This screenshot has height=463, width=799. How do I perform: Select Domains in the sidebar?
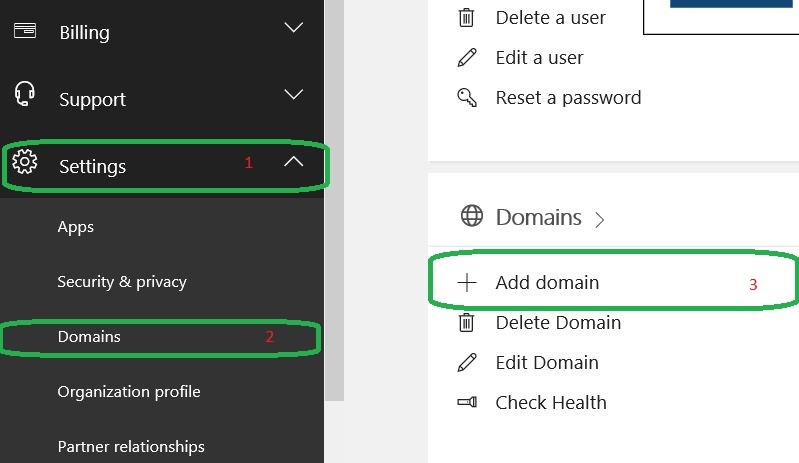coord(89,337)
